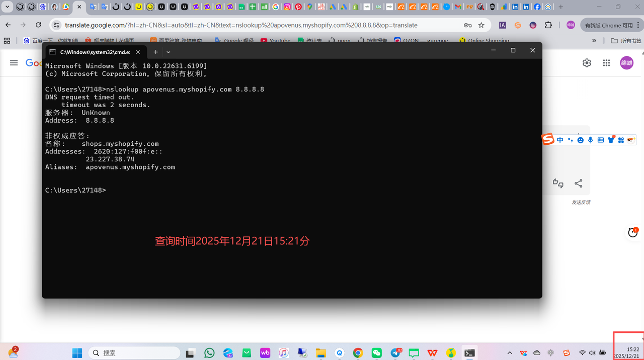Viewport: 644px width, 360px height.
Task: Open the widgets weather taskbar icon
Action: 13,352
